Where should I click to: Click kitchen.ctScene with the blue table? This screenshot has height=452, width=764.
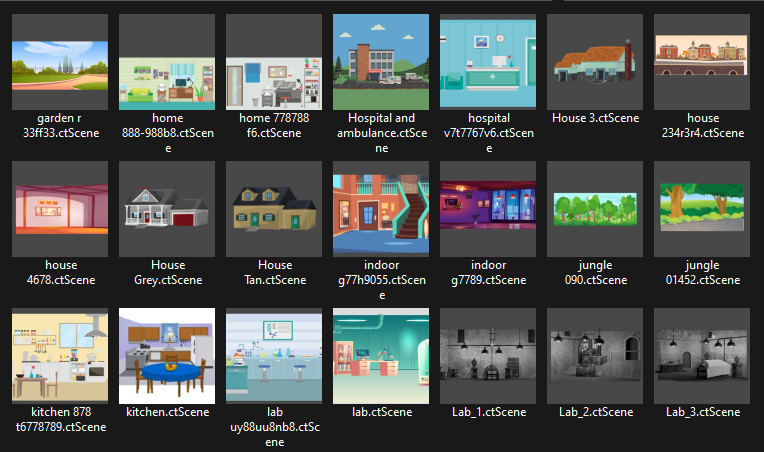pos(167,356)
